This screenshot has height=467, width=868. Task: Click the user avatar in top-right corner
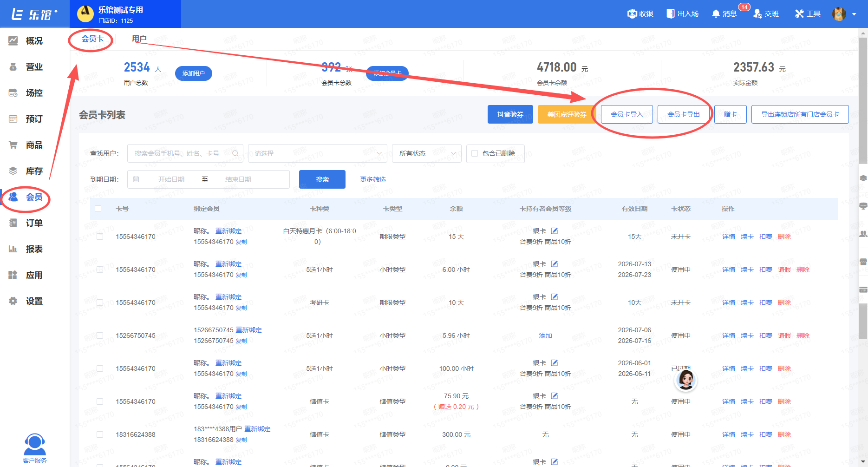pos(839,14)
